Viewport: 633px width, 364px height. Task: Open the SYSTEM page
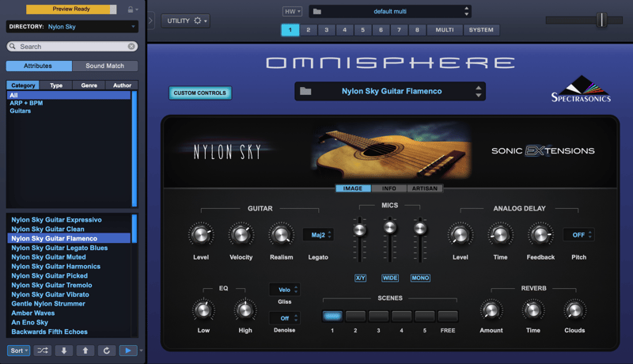click(481, 30)
